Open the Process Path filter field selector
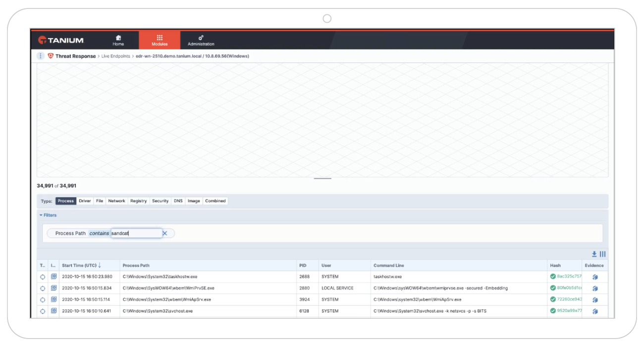644x347 pixels. pos(70,233)
